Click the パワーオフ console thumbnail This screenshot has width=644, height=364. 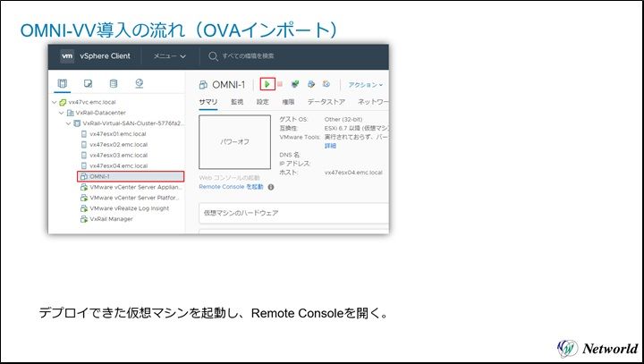[x=235, y=142]
